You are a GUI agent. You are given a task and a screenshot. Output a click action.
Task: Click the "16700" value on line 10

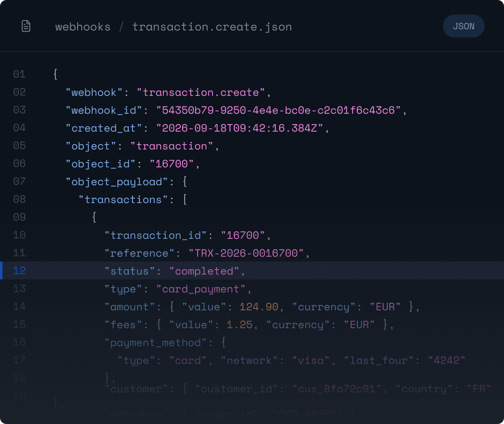coord(243,236)
